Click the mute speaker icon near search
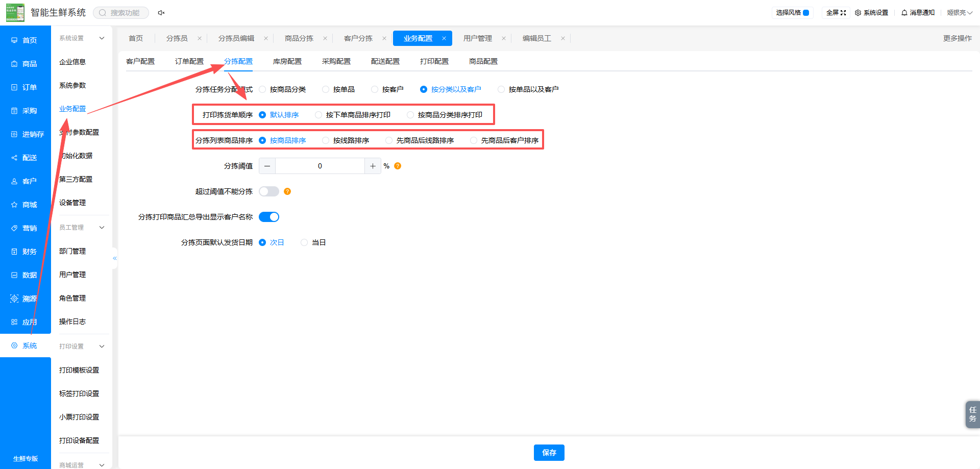Viewport: 980px width, 469px height. click(x=161, y=13)
